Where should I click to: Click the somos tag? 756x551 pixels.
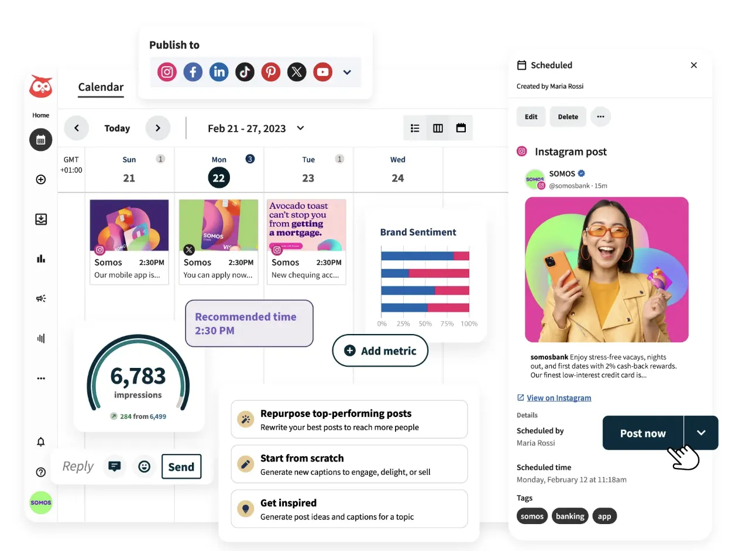[x=532, y=516]
